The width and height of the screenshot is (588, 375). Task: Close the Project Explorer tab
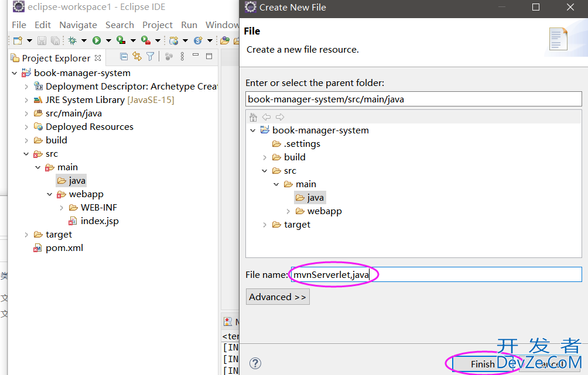(x=98, y=58)
